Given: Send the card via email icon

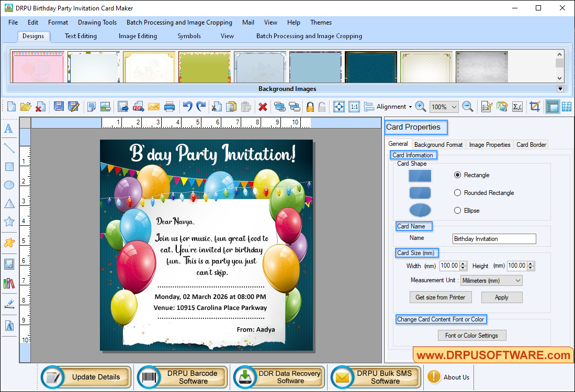Looking at the screenshot, I should [153, 107].
